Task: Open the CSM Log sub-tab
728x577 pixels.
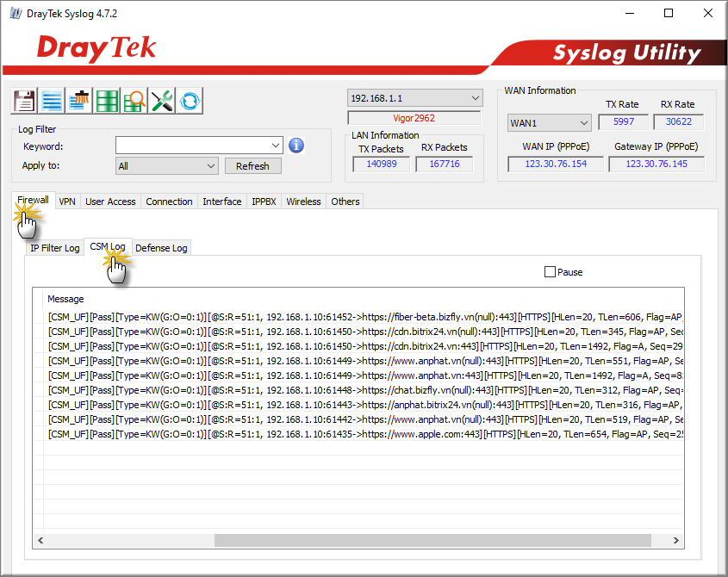Action: [108, 247]
